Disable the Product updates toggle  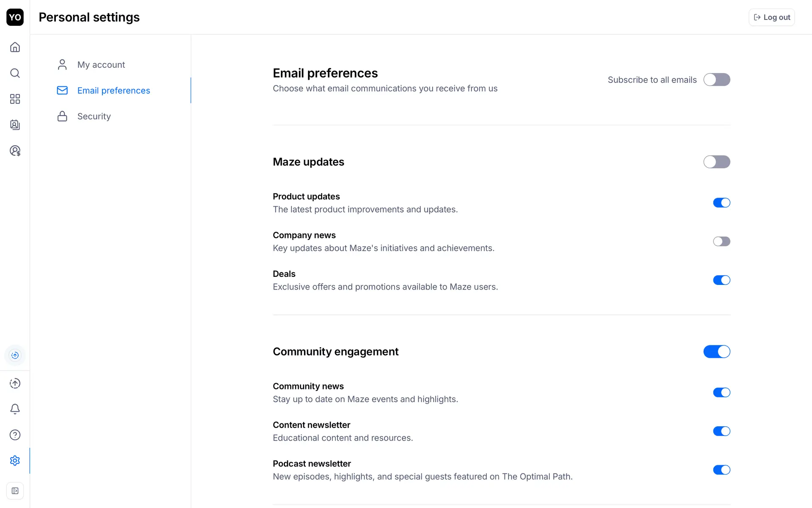click(721, 203)
